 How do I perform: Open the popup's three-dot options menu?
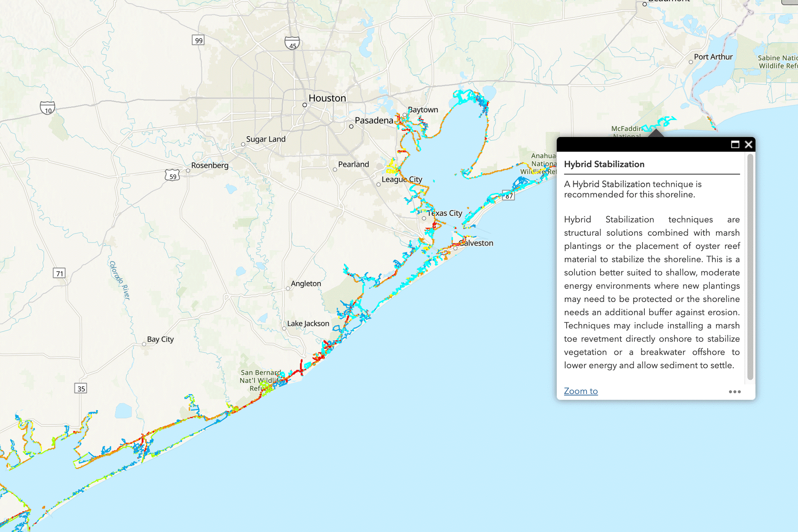pos(735,392)
